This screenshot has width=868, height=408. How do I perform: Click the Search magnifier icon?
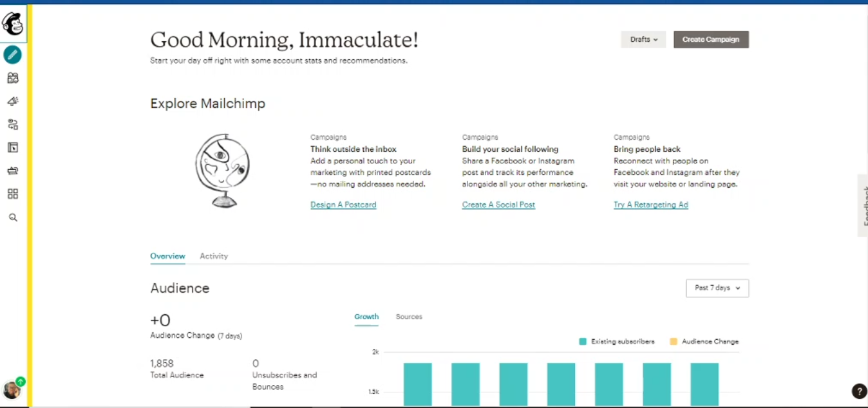tap(12, 218)
